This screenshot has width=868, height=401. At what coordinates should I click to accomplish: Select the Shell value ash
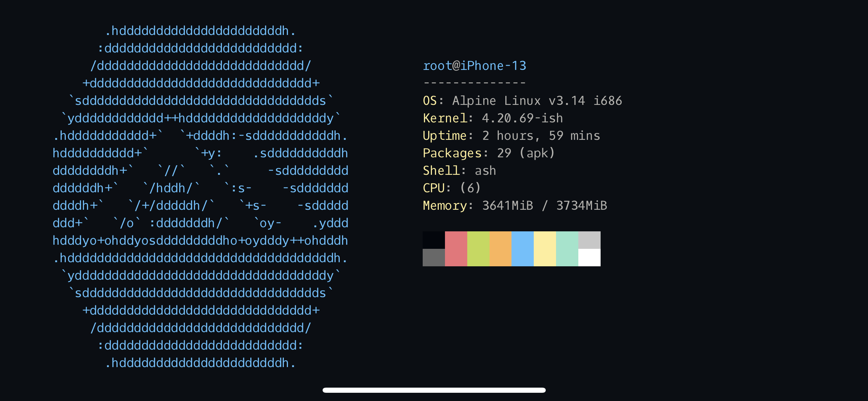485,170
